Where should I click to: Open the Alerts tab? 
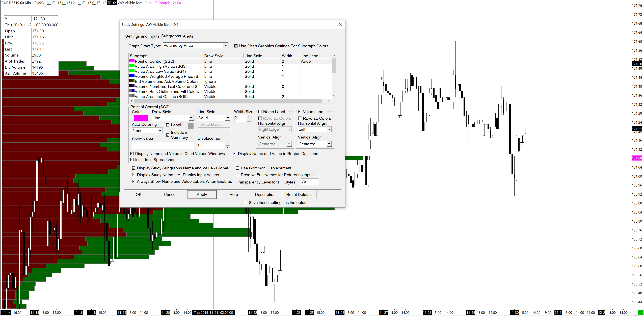[188, 36]
